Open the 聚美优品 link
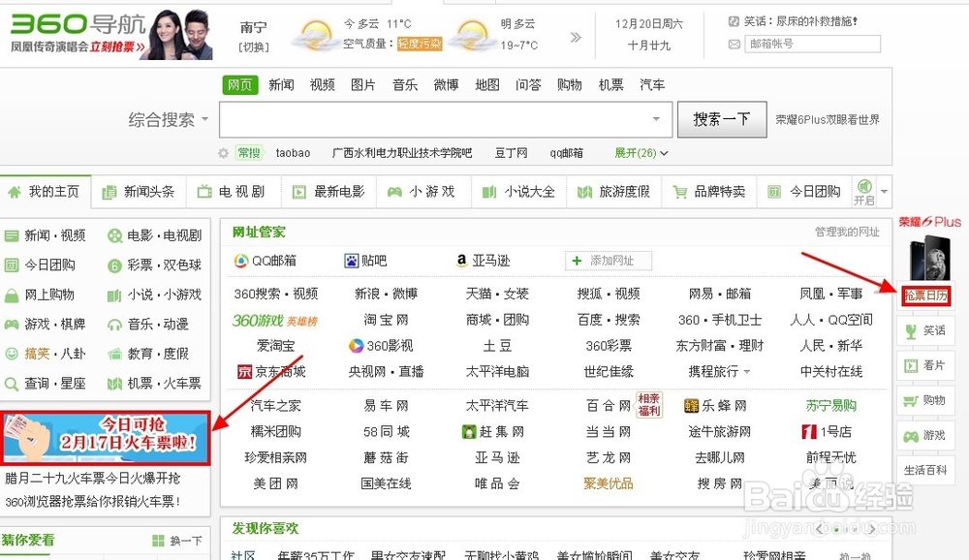This screenshot has width=969, height=560. coord(609,483)
